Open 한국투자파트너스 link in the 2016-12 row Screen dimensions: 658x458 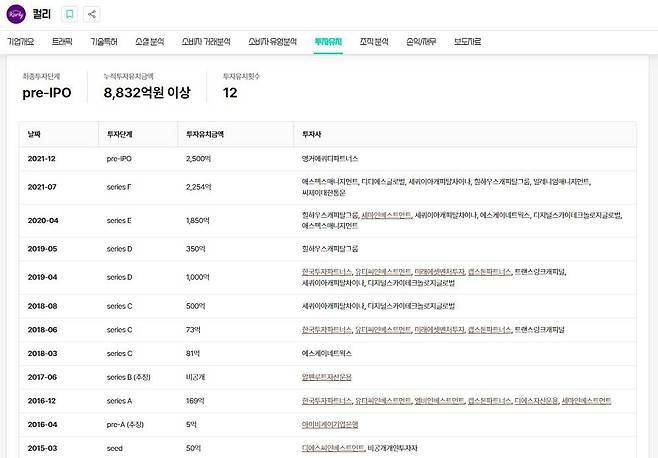click(x=326, y=401)
